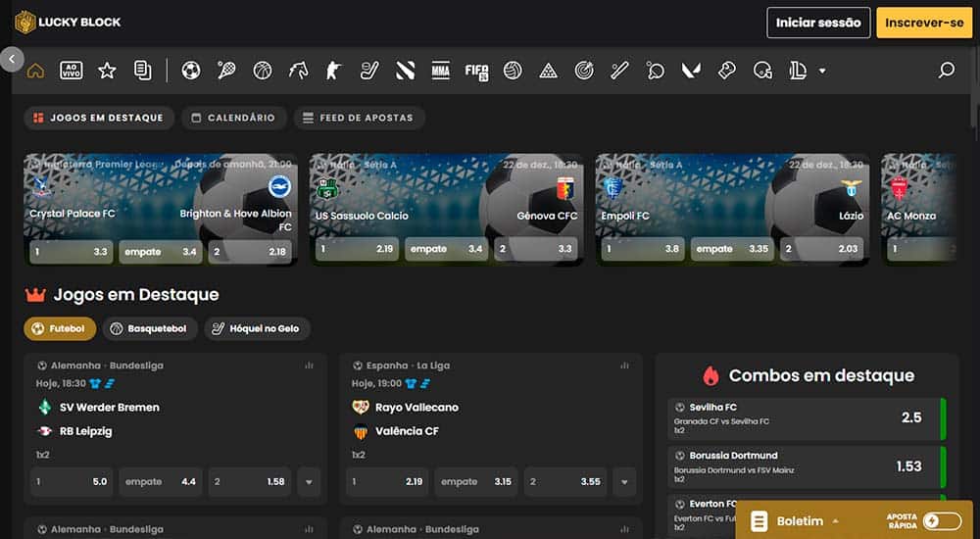Switch to Calendário tab
The width and height of the screenshot is (980, 539).
pyautogui.click(x=234, y=118)
